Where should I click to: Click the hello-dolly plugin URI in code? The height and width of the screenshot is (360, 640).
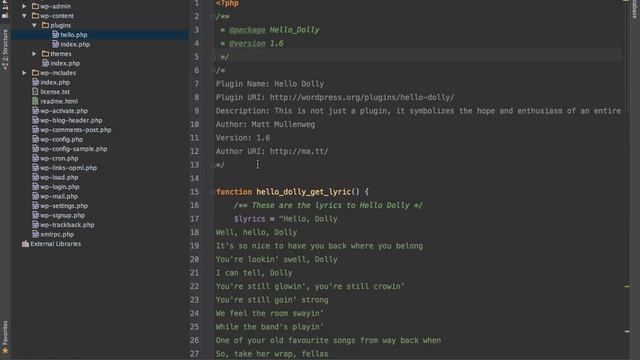362,97
